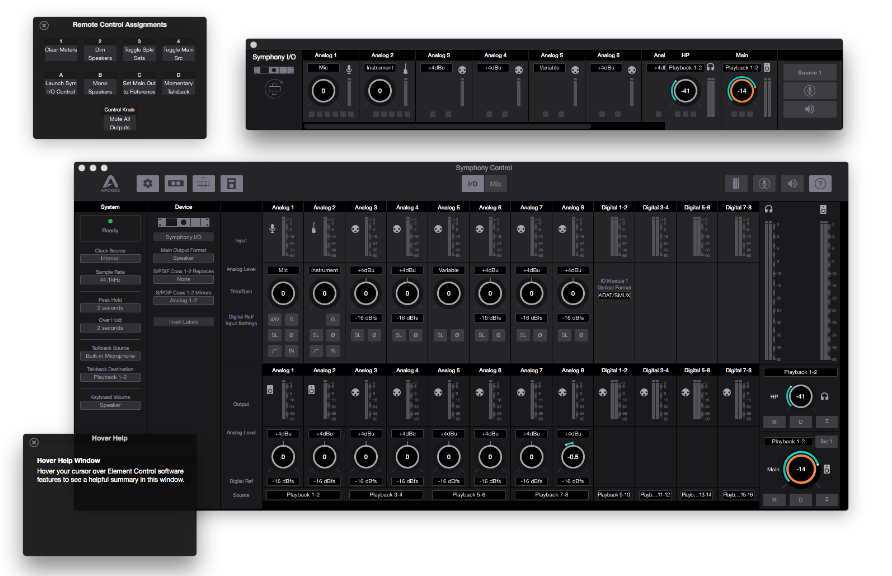Toggle 48V phantom power on Analog 1
Viewport: 892px width, 576px height.
pyautogui.click(x=273, y=319)
